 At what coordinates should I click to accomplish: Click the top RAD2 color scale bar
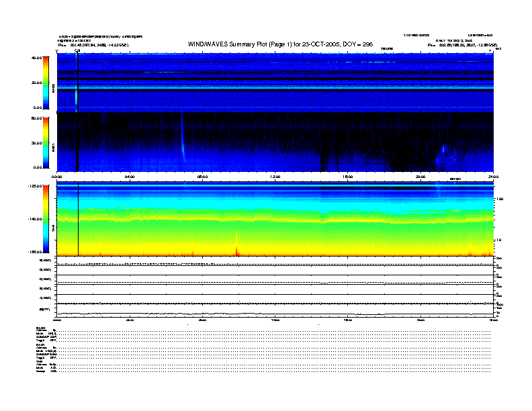click(46, 83)
